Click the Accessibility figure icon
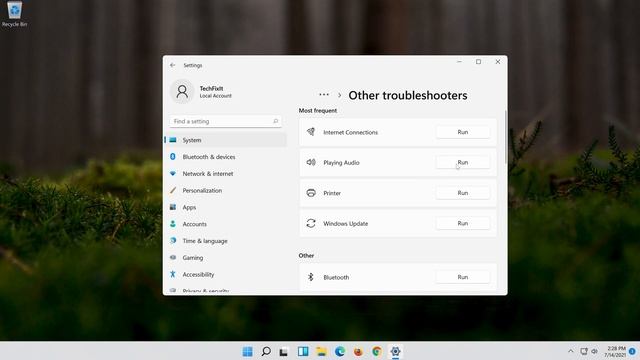The height and width of the screenshot is (360, 640). click(x=173, y=274)
